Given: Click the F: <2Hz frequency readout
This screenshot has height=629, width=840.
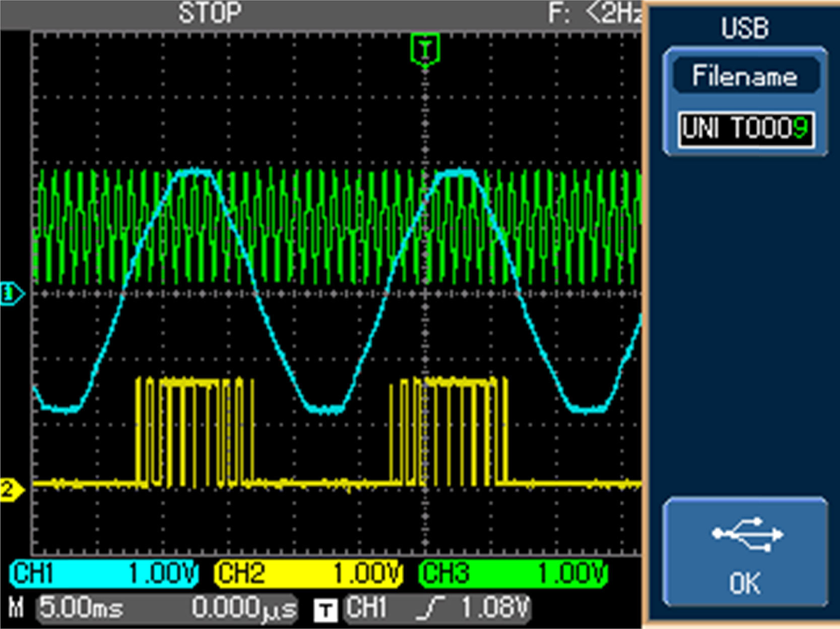Looking at the screenshot, I should pos(595,13).
